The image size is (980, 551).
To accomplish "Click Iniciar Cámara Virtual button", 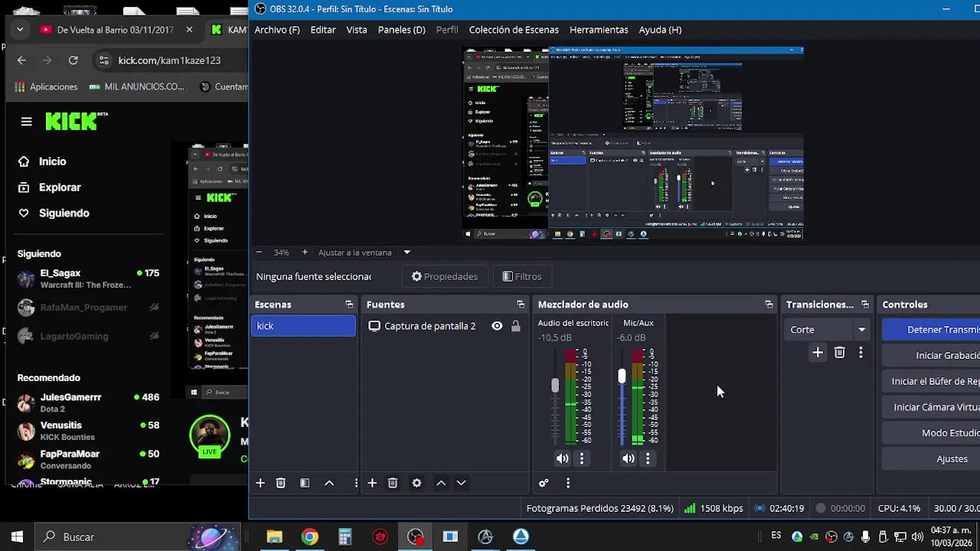I will click(931, 407).
